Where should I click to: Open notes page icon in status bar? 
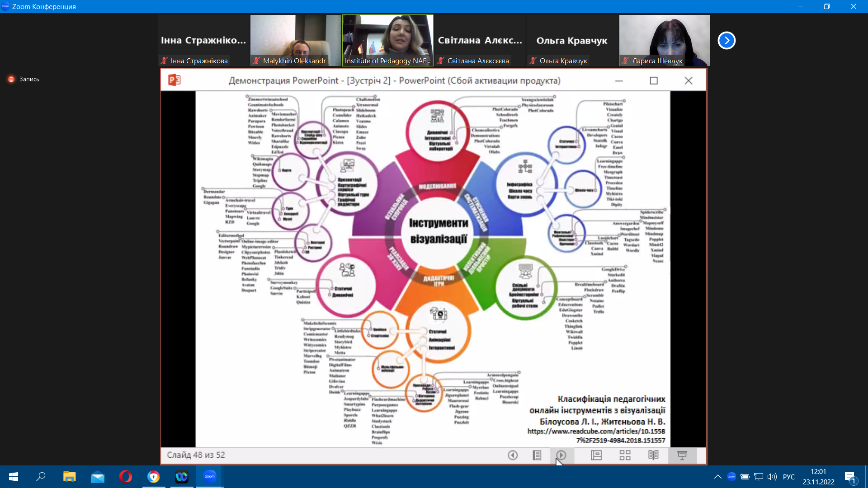click(x=537, y=455)
